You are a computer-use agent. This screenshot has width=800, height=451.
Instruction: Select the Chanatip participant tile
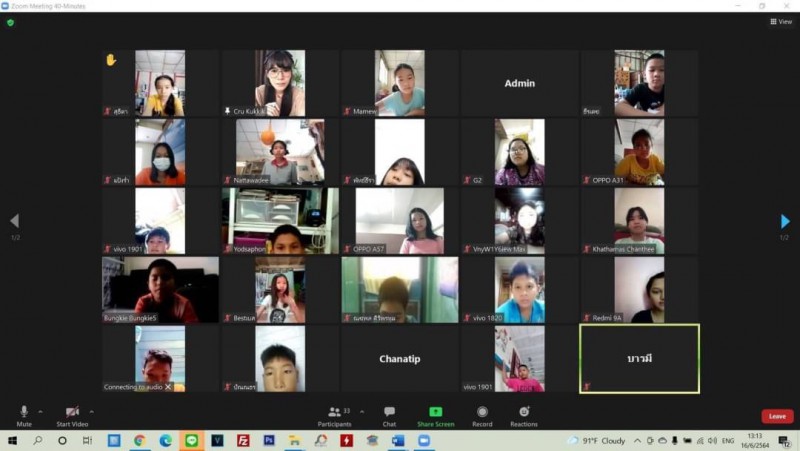click(x=399, y=358)
